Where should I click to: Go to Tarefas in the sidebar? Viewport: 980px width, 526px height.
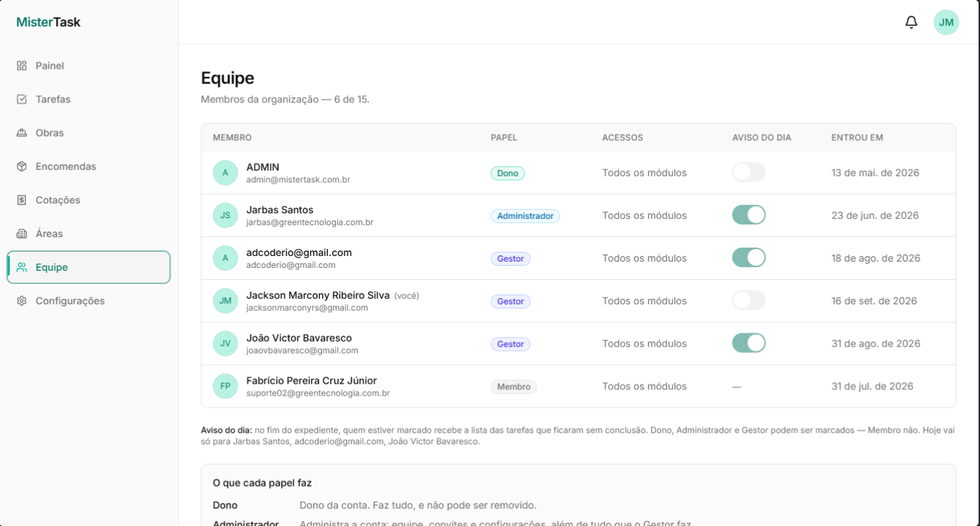pos(88,100)
